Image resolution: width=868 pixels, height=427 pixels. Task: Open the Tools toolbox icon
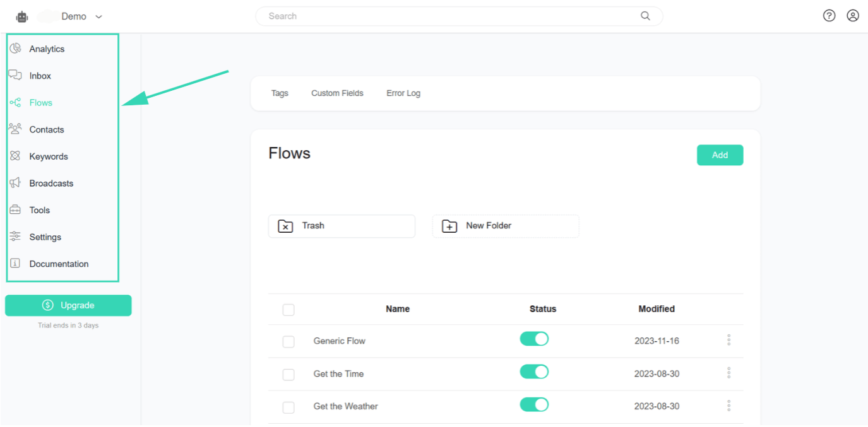coord(15,210)
